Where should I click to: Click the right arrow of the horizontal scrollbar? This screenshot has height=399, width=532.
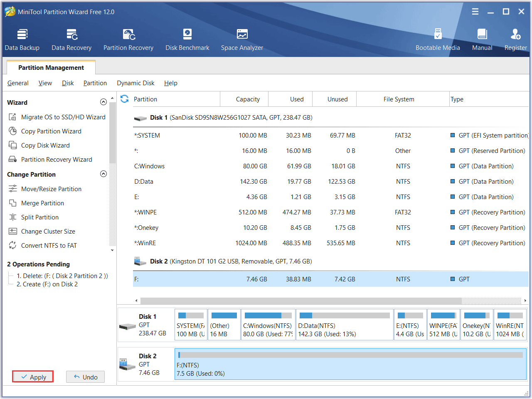click(525, 300)
